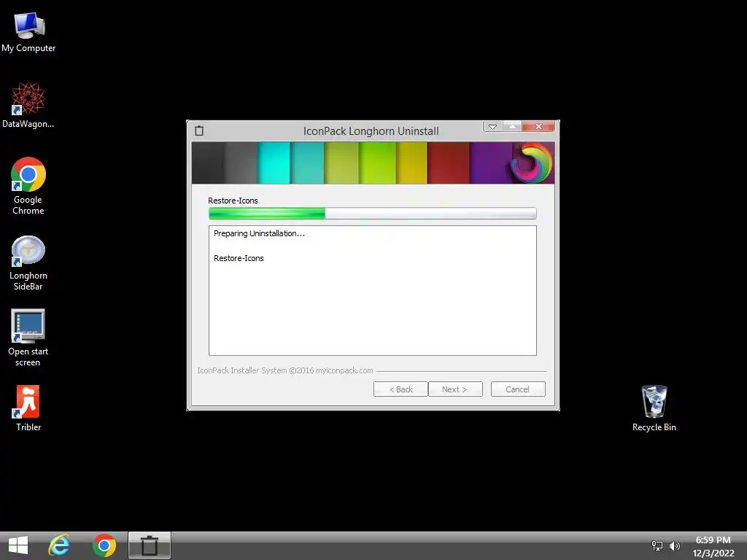Select the Google Chrome desktop shortcut
This screenshot has width=747, height=560.
click(28, 186)
